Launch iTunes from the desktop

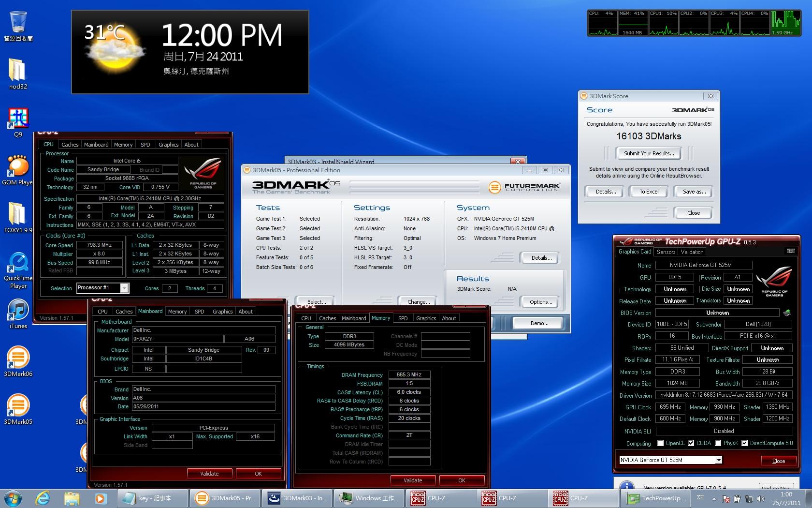point(18,314)
